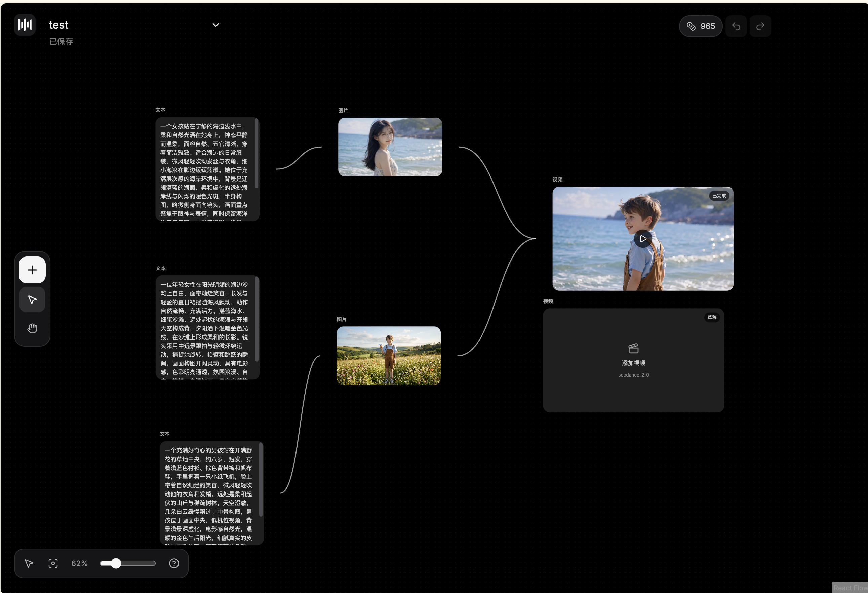868x593 pixels.
Task: Click 文本 label above second text node
Action: point(161,268)
